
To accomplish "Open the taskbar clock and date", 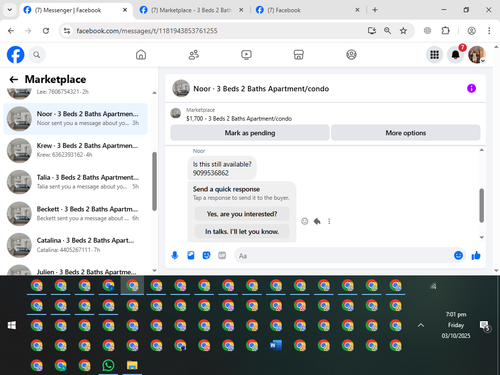I will tap(456, 325).
